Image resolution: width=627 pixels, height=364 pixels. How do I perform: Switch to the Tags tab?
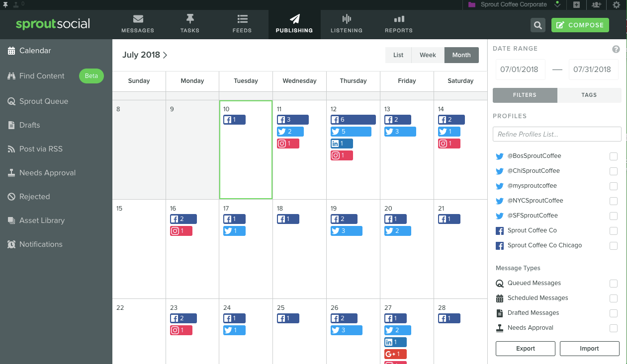click(x=589, y=95)
